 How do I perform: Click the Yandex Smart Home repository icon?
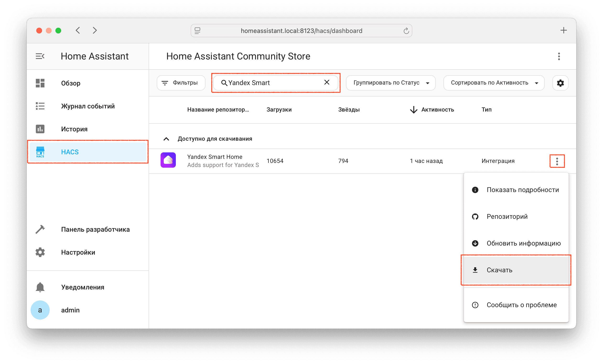(x=168, y=160)
